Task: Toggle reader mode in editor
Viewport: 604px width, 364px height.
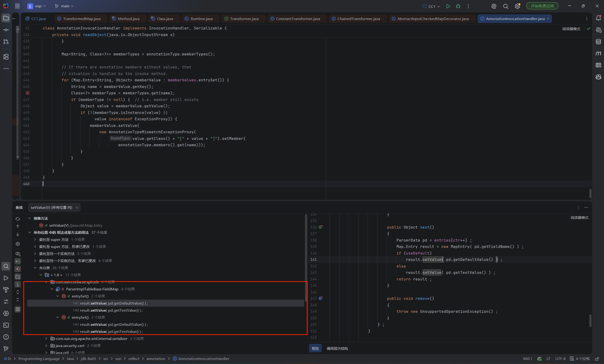Action: (571, 29)
